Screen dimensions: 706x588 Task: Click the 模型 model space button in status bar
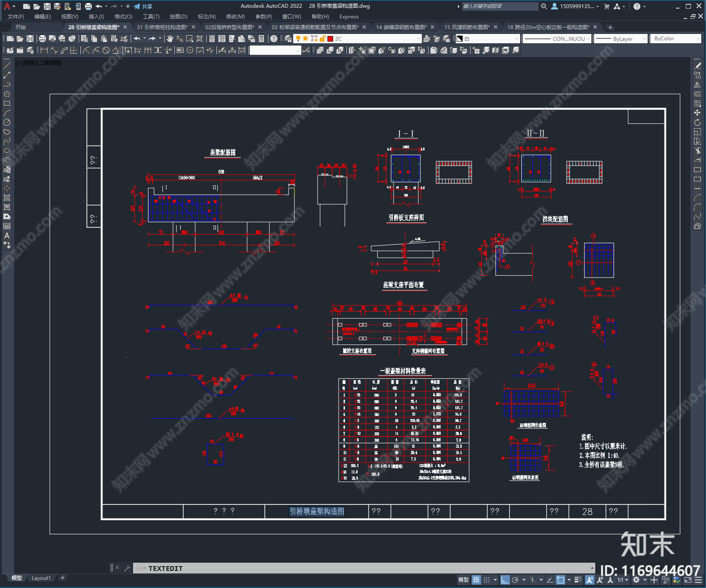(463, 580)
